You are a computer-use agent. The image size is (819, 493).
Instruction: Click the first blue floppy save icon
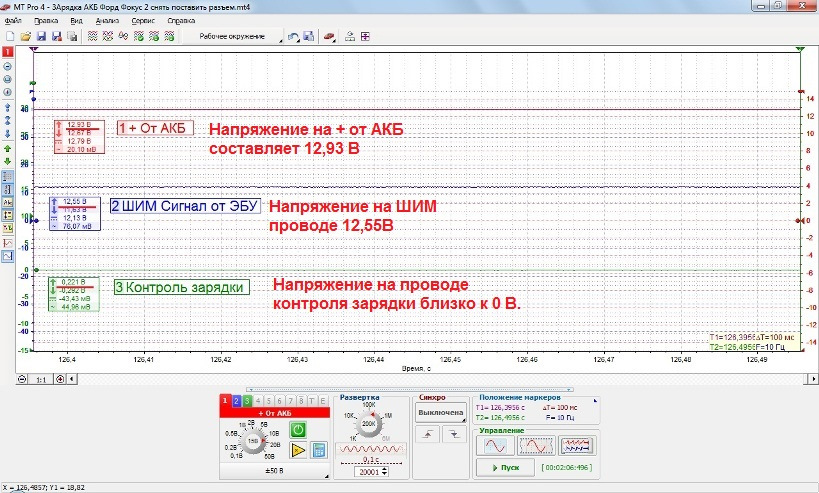[41, 36]
